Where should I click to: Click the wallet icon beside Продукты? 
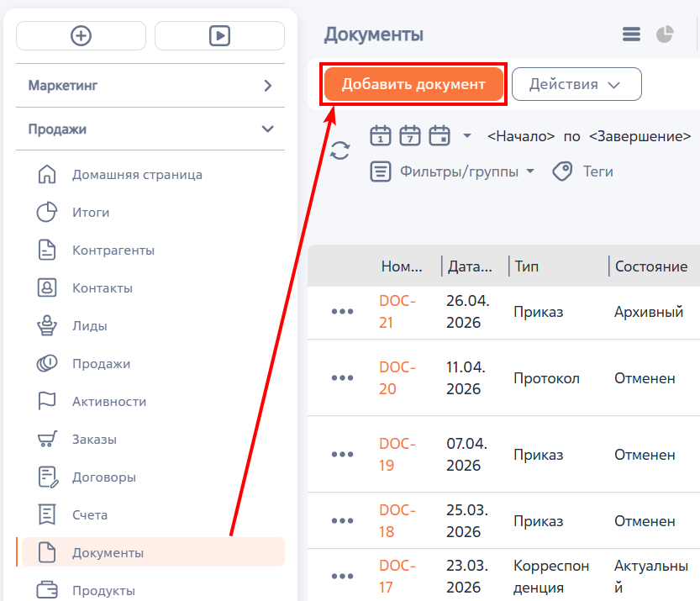[47, 590]
